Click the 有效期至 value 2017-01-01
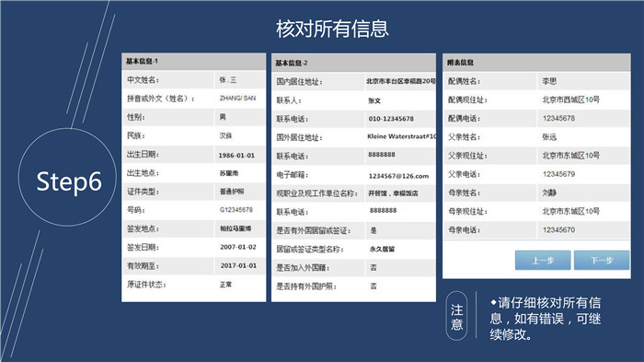Screen dimensions: 644x362 tap(238, 265)
